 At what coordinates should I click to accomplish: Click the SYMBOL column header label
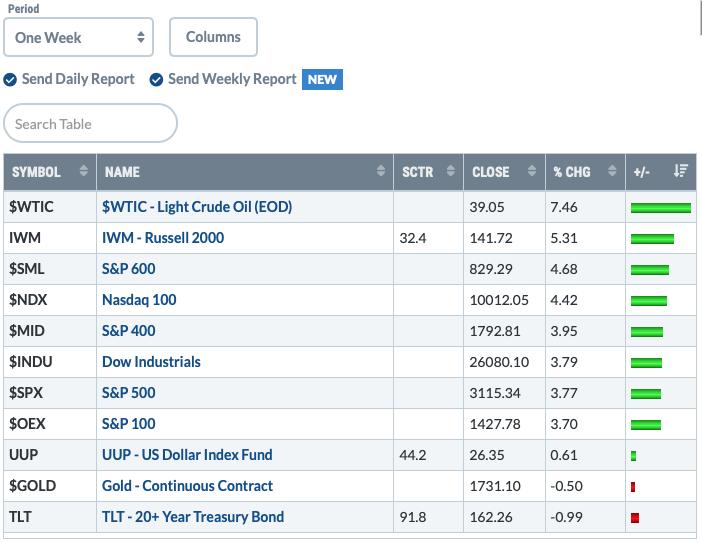pyautogui.click(x=36, y=172)
